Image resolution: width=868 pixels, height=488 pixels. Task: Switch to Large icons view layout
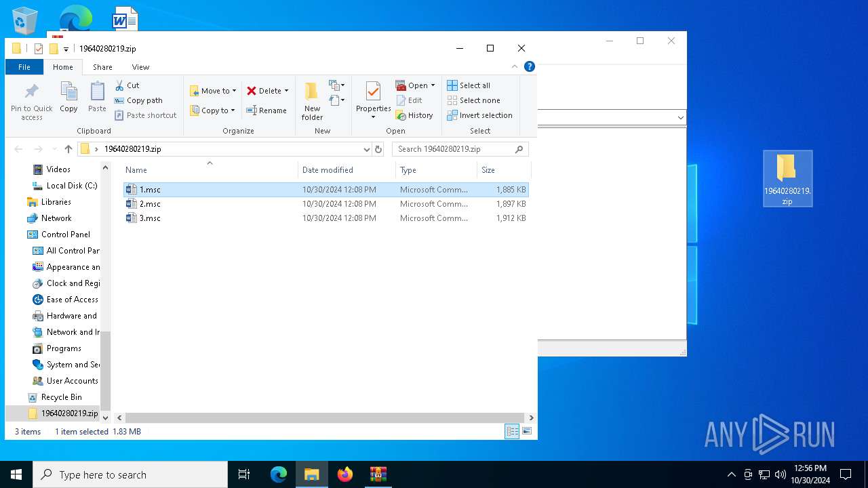pos(527,431)
